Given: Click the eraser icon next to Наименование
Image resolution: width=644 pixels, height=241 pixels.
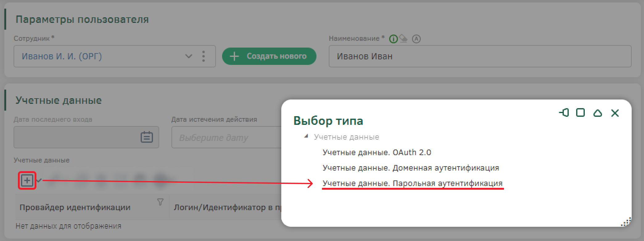Looking at the screenshot, I should pos(403,39).
